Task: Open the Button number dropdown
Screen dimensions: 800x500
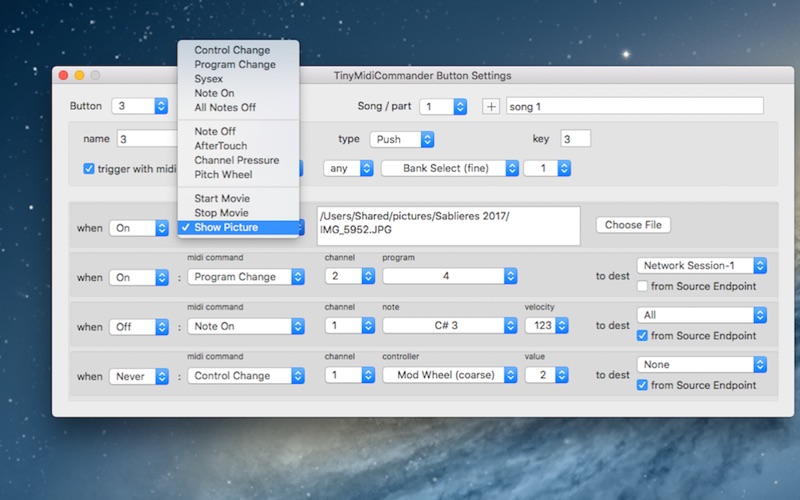Action: 140,106
